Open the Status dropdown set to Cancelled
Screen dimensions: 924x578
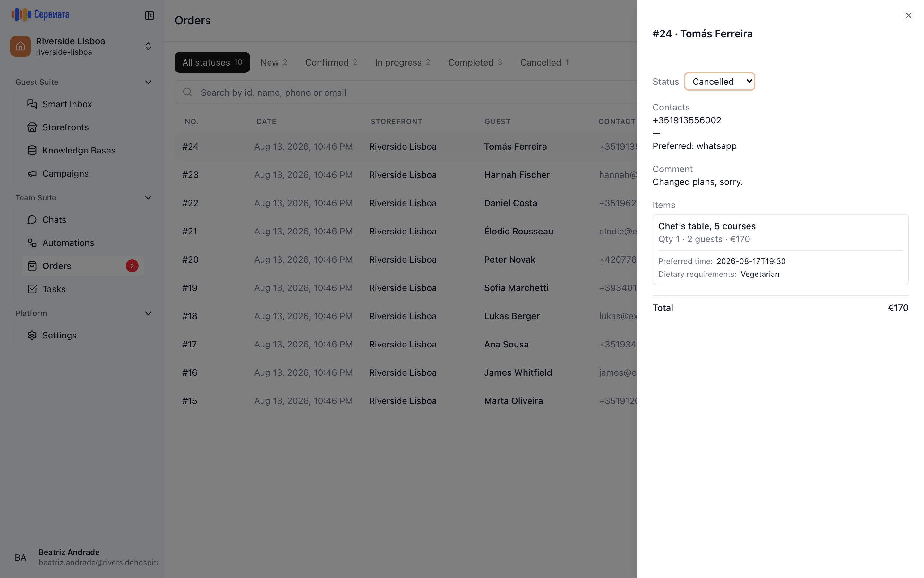719,82
